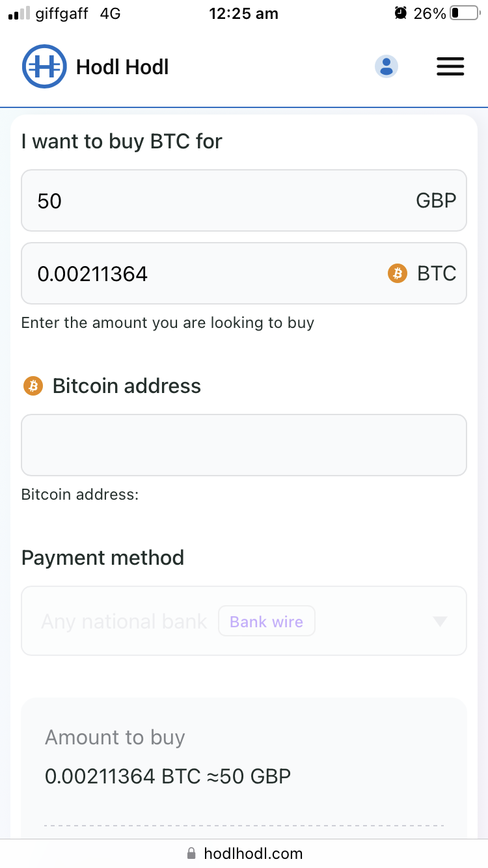Tap the padlock icon in address bar
The image size is (488, 868).
pyautogui.click(x=191, y=853)
